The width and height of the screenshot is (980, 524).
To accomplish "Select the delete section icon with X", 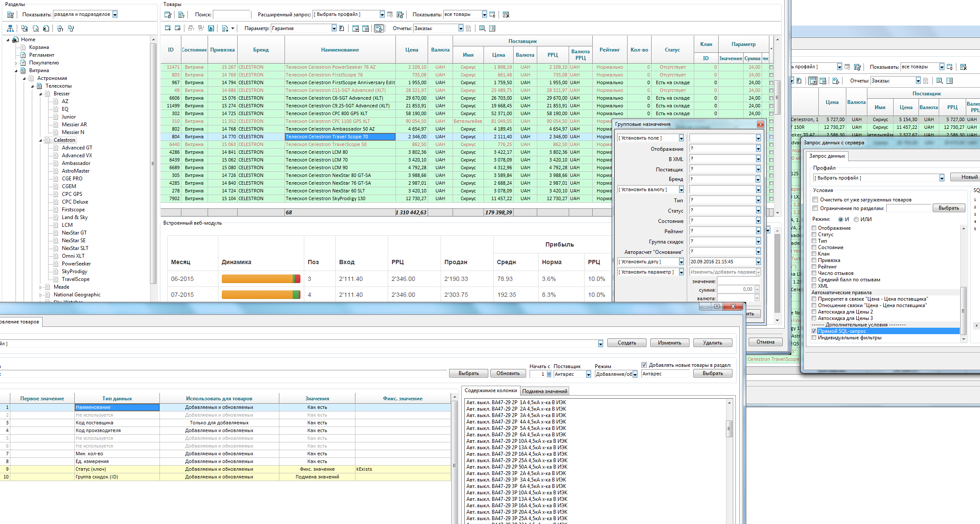I will click(46, 29).
